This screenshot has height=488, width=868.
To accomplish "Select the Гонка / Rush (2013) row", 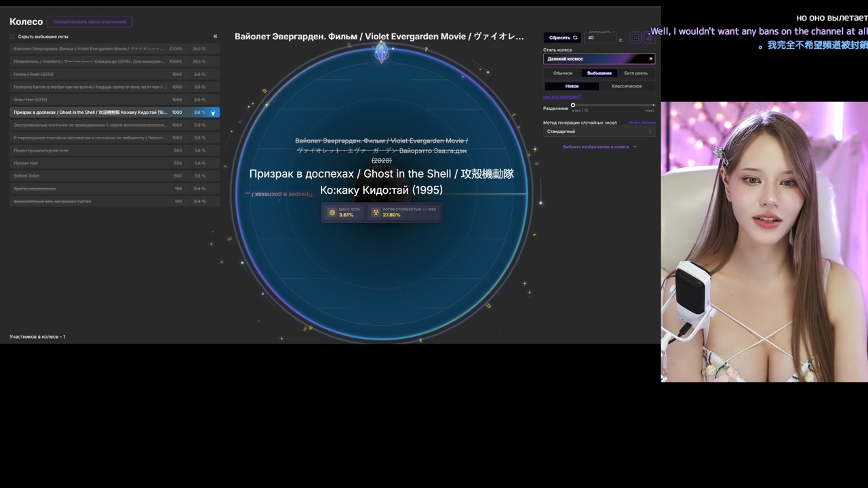I will tap(115, 75).
